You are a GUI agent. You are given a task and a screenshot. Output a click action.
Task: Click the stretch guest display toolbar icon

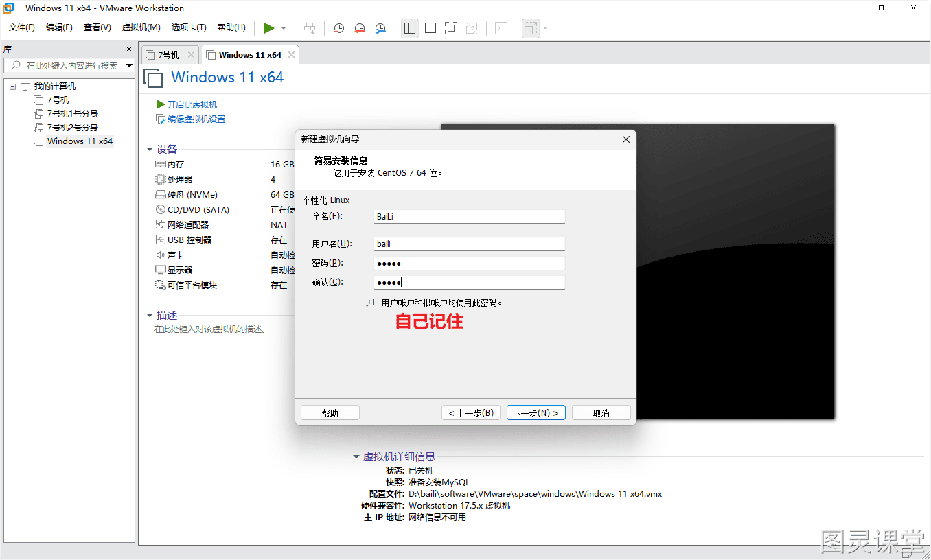[531, 28]
